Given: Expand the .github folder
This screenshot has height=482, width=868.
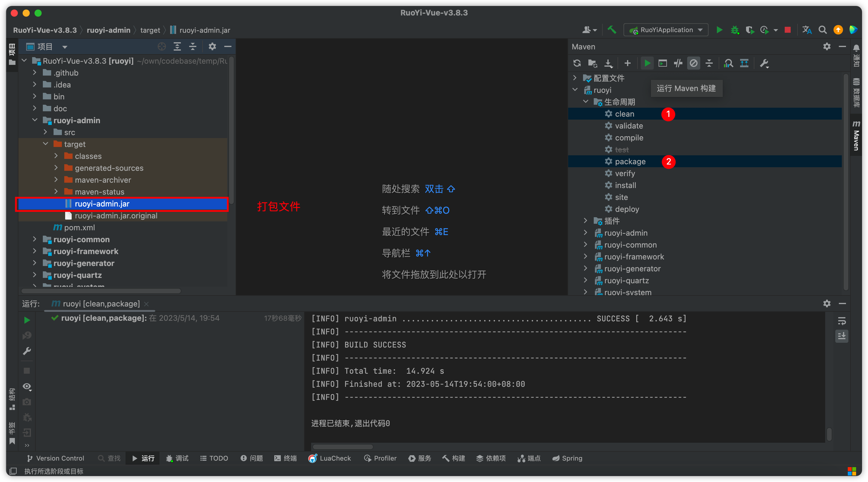Looking at the screenshot, I should tap(35, 73).
